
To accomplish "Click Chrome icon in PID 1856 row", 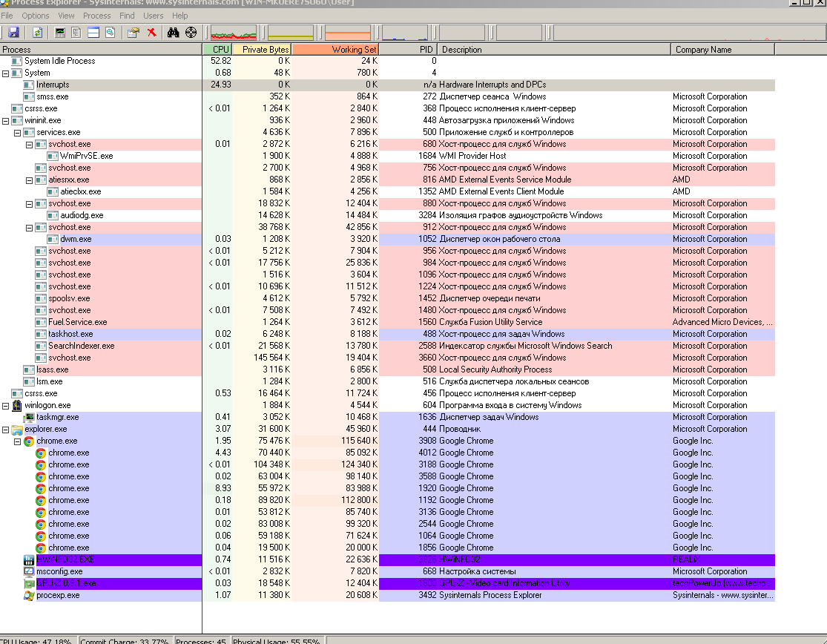I will pyautogui.click(x=41, y=548).
